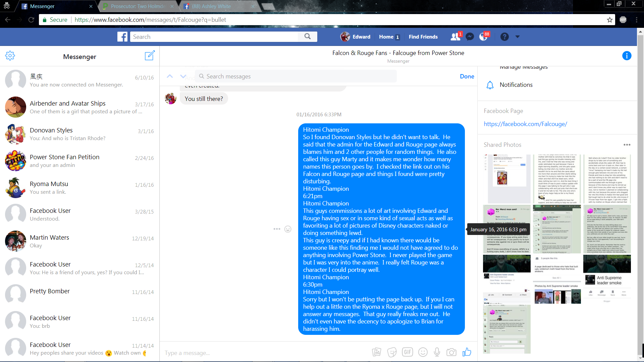Open notifications globe icon with 88 badge
Screen dimensions: 644x362
(x=484, y=37)
